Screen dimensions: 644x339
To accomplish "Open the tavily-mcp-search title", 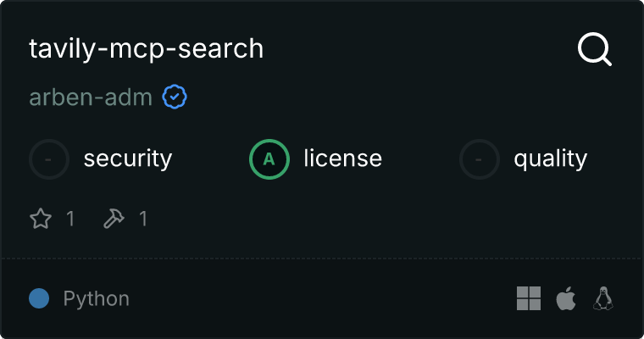I will click(147, 49).
